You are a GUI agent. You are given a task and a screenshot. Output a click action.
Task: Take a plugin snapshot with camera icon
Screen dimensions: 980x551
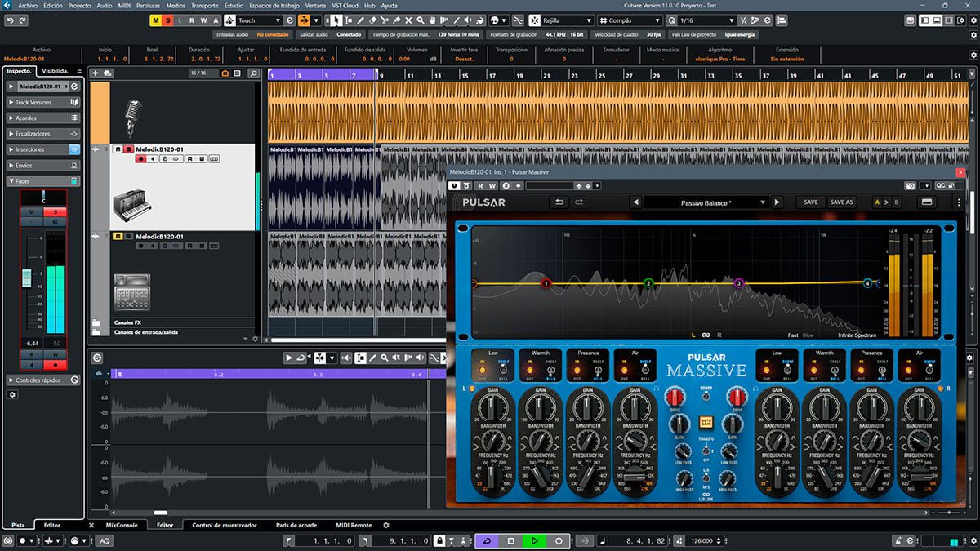pos(911,185)
